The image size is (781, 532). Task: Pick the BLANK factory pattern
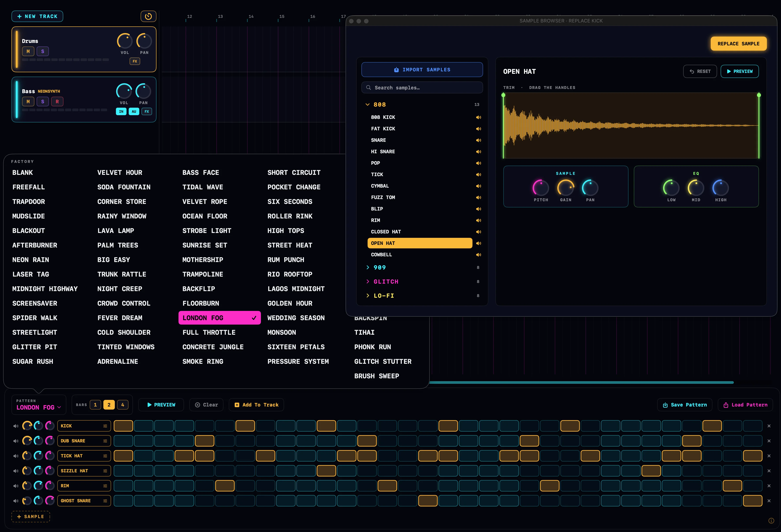pyautogui.click(x=22, y=173)
